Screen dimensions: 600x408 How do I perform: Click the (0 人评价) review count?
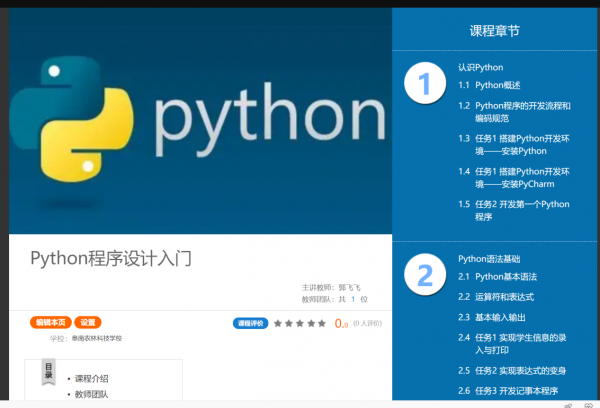[367, 323]
